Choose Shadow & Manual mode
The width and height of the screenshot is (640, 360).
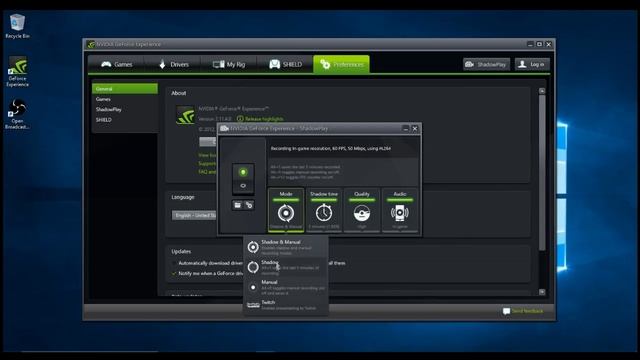click(x=286, y=247)
